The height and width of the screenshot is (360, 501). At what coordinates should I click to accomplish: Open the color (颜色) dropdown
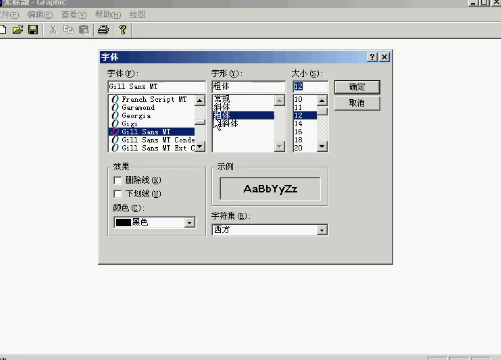pos(189,222)
